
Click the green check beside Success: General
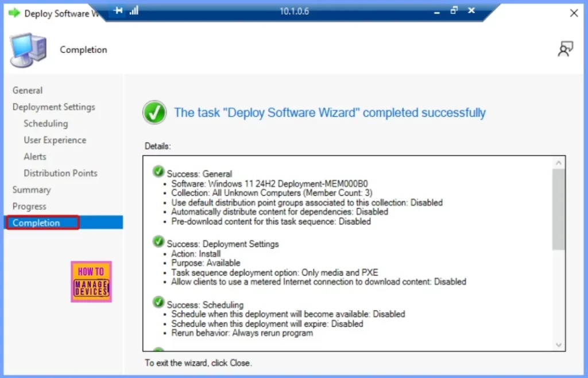click(x=158, y=171)
